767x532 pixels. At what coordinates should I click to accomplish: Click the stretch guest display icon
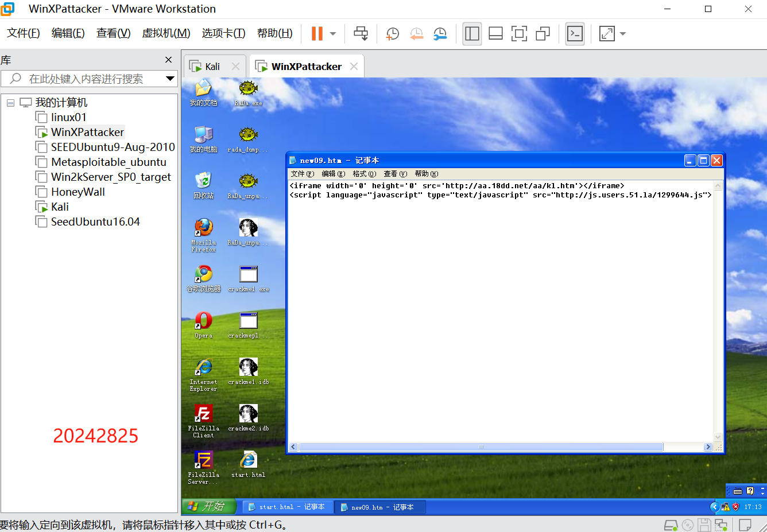click(607, 34)
